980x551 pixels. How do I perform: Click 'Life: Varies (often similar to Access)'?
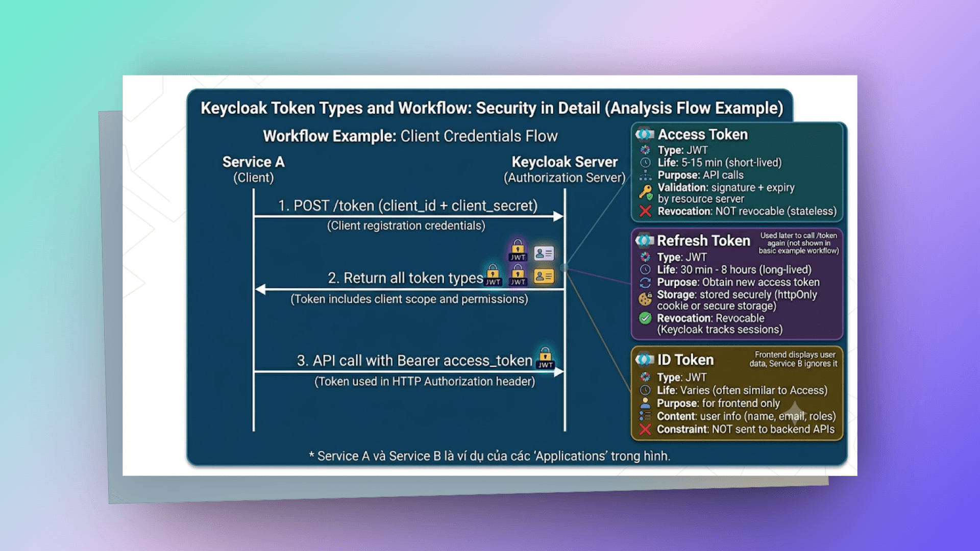coord(742,390)
